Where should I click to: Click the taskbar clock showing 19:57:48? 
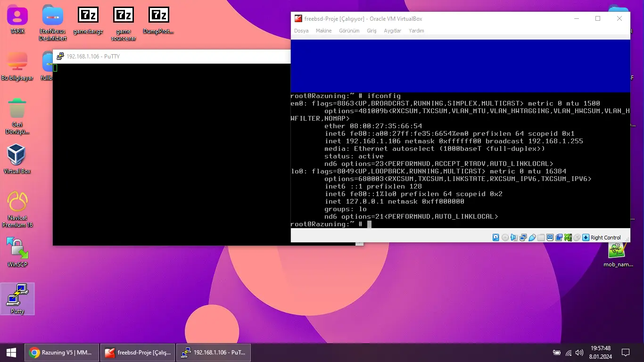(600, 352)
